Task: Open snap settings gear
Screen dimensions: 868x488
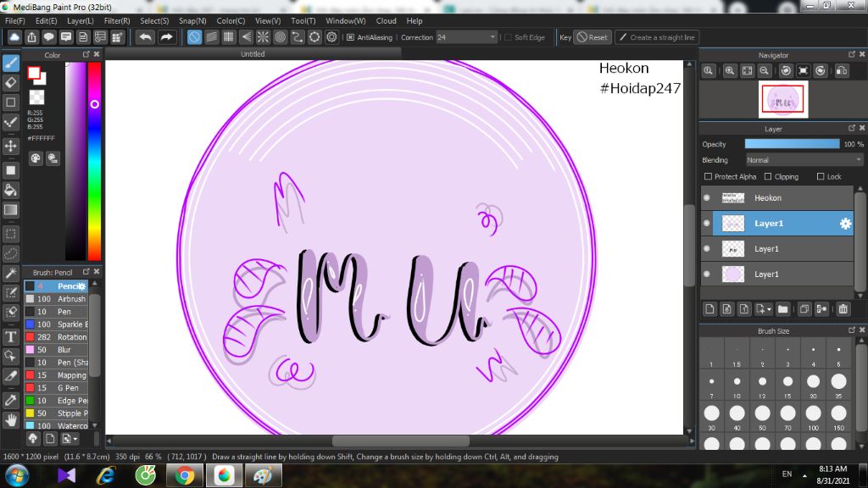Action: (331, 37)
